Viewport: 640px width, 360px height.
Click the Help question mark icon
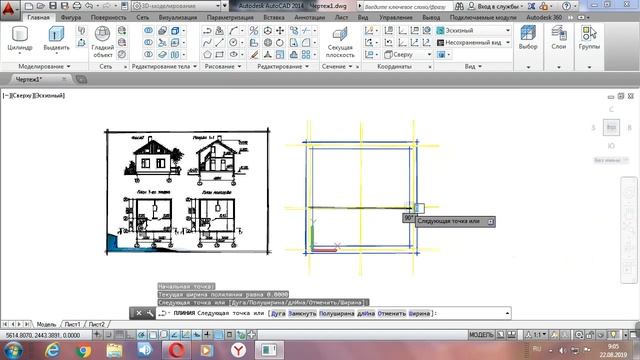pyautogui.click(x=566, y=6)
